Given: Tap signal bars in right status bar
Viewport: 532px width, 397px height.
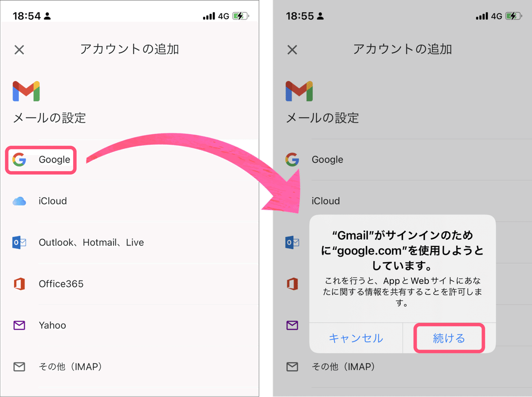Looking at the screenshot, I should 482,17.
